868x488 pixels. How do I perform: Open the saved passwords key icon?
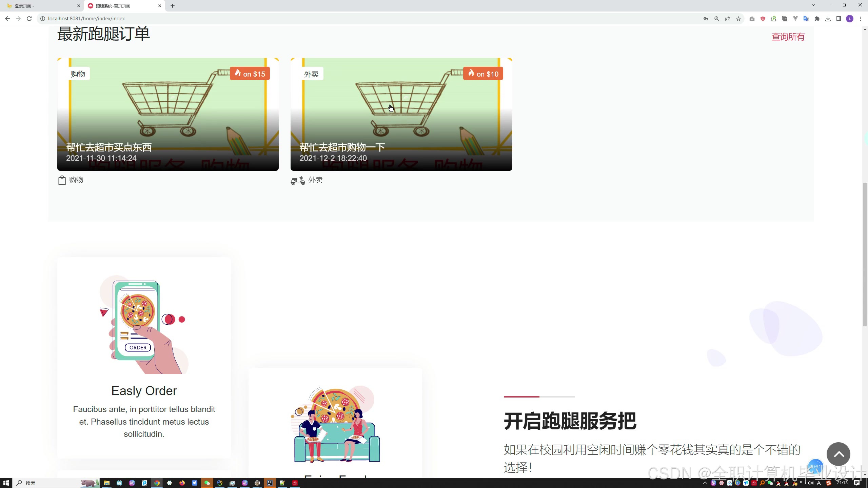pyautogui.click(x=706, y=19)
